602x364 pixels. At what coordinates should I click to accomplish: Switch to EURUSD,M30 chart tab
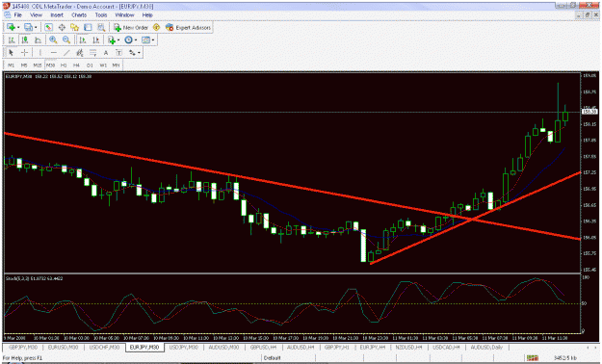click(x=63, y=347)
